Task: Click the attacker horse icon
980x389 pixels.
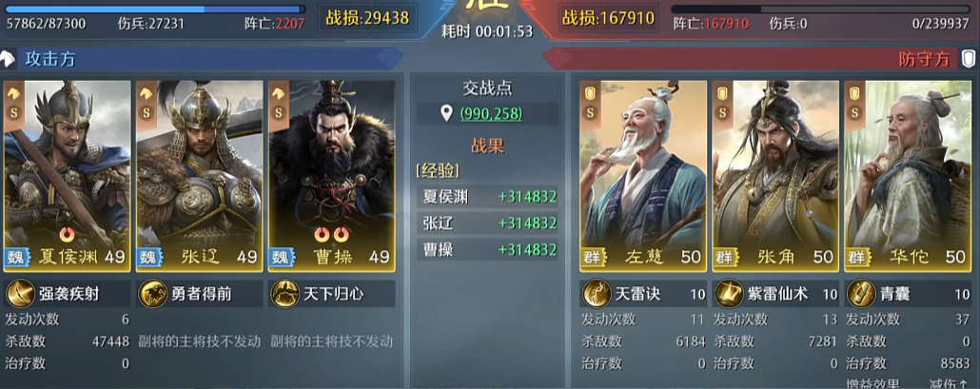Action: tap(7, 59)
